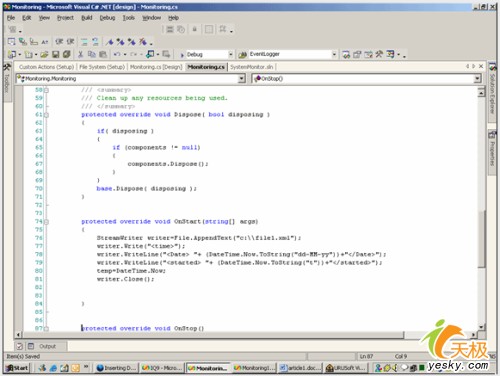Open Solution Explorer from toolbar icon
500x376 pixels.
(346, 54)
